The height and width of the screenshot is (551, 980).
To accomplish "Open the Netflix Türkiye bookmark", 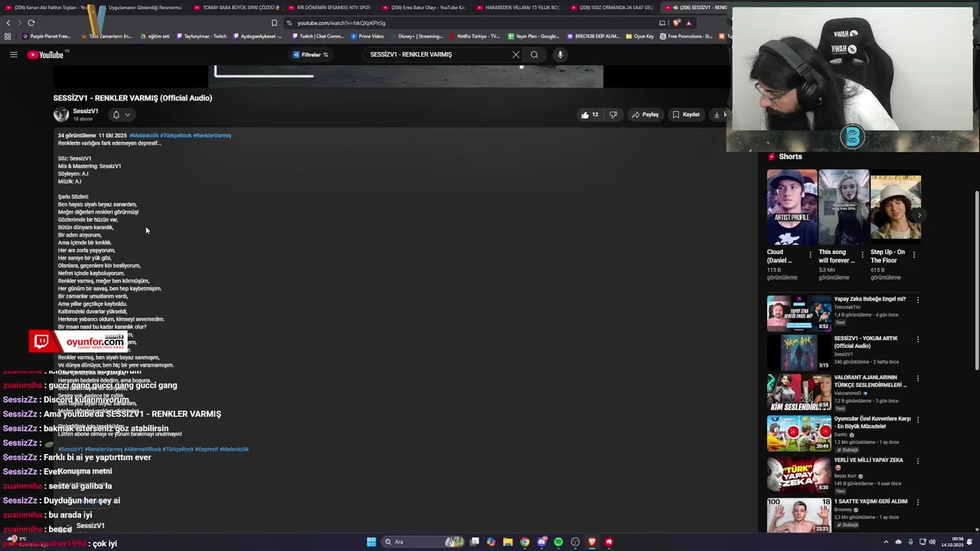I will [x=474, y=36].
